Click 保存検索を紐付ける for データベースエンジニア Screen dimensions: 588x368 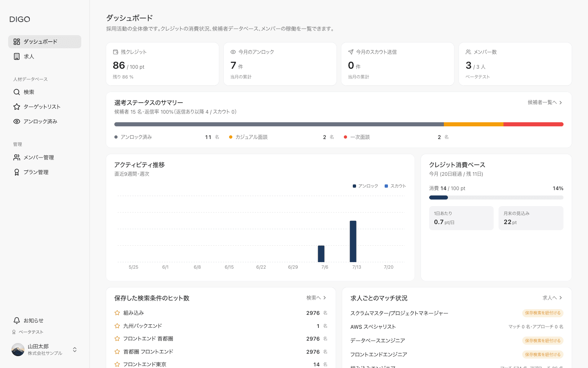coord(543,341)
